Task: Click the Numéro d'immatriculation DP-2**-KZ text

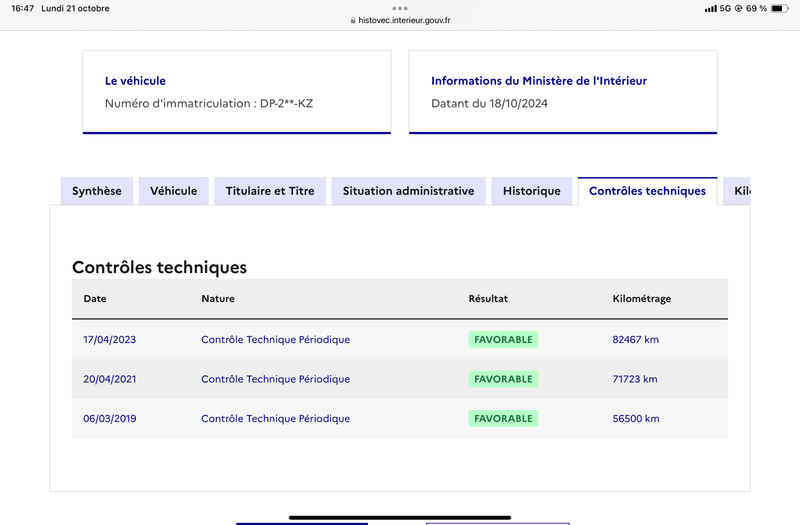Action: tap(209, 104)
